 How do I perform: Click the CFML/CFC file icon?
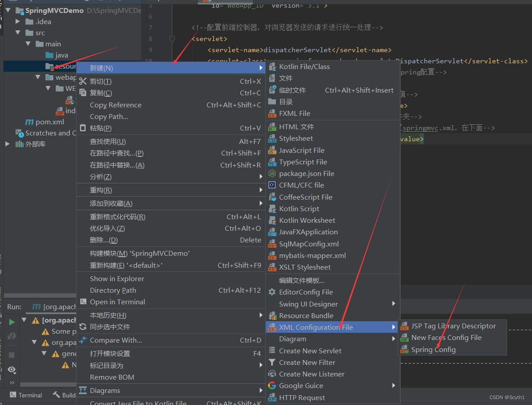point(272,185)
